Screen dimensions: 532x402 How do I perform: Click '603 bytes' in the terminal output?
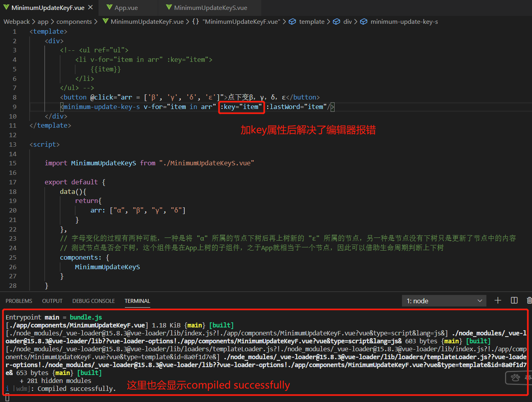pyautogui.click(x=421, y=341)
